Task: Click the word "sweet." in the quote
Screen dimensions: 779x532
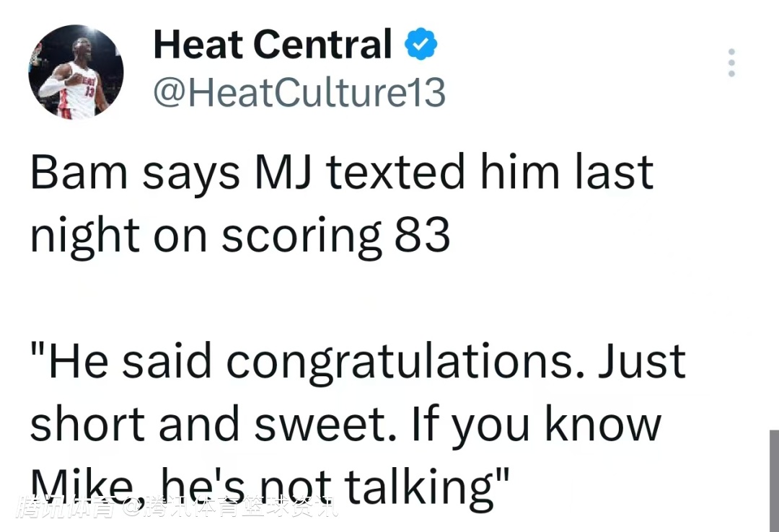Action: coord(328,425)
